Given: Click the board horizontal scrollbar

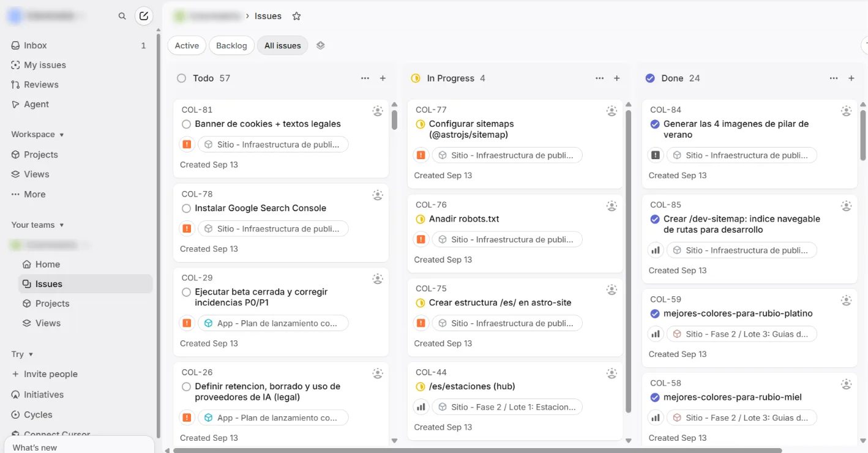Looking at the screenshot, I should [x=477, y=451].
